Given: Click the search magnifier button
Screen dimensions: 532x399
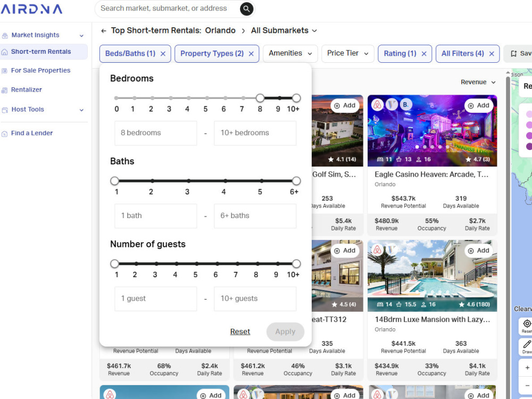Looking at the screenshot, I should click(247, 9).
